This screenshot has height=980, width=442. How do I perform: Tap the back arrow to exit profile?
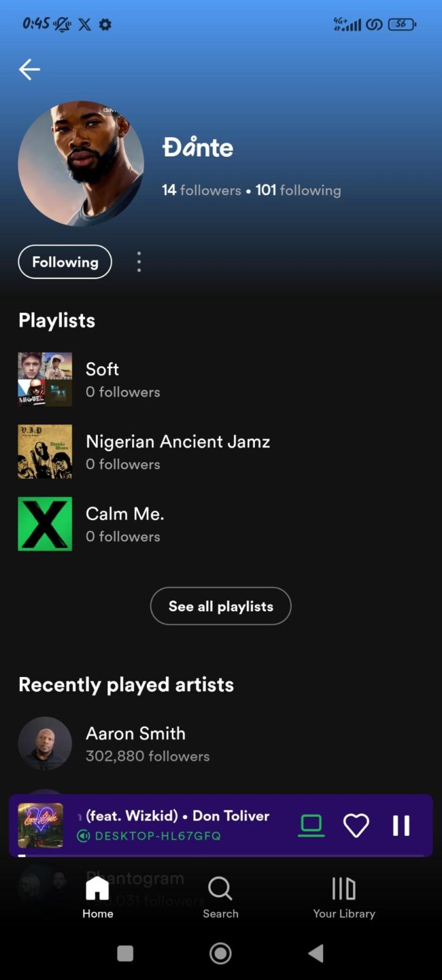29,69
